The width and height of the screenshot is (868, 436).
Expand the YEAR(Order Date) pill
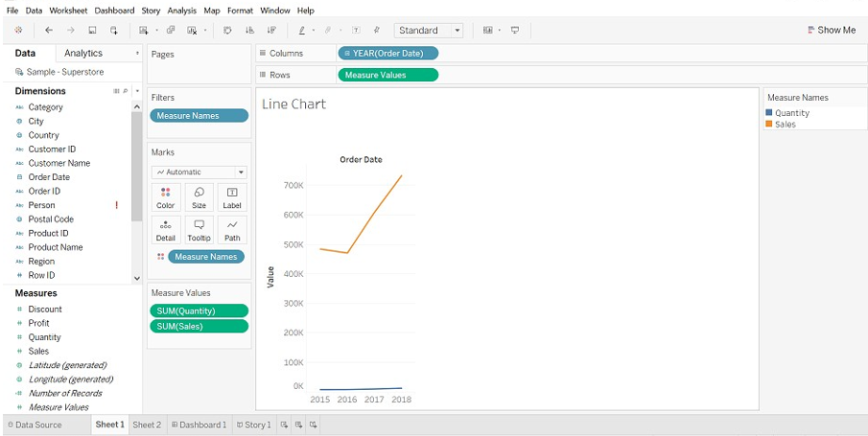[347, 53]
